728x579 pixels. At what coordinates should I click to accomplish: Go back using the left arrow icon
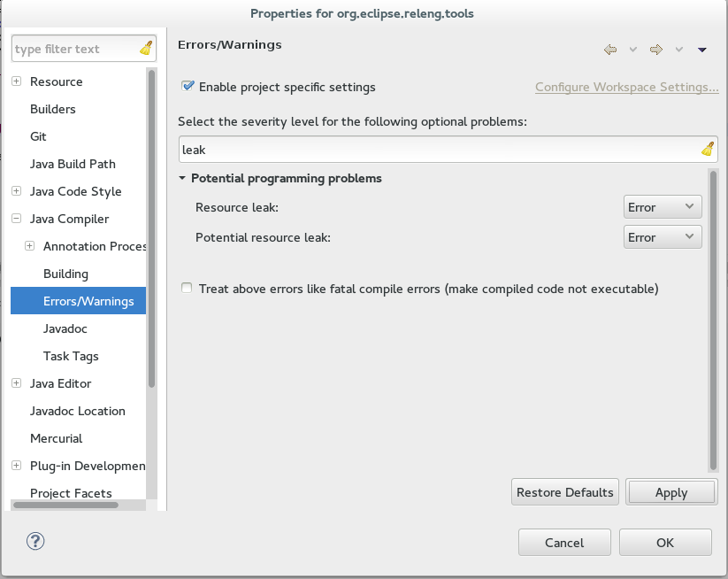coord(610,50)
